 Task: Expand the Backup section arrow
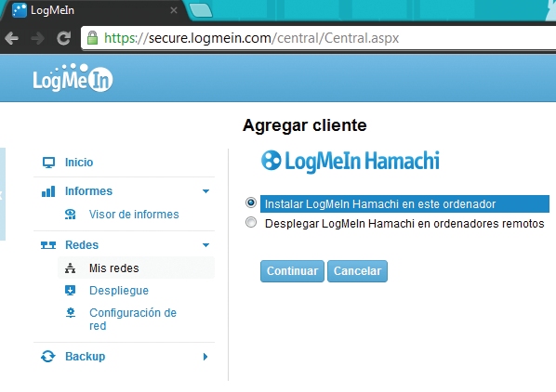coord(205,357)
